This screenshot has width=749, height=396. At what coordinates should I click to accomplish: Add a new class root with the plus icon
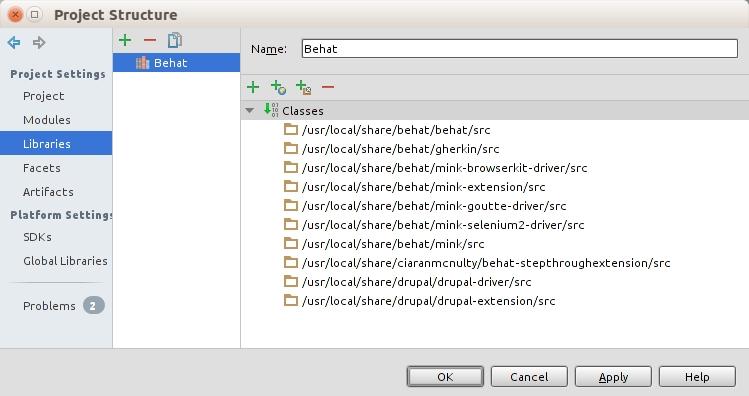pyautogui.click(x=253, y=87)
